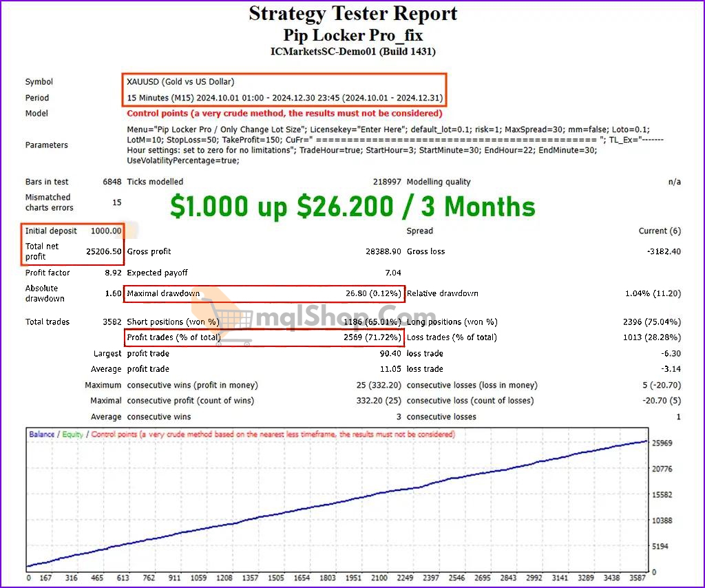Click the 25969 y-axis label
Image resolution: width=705 pixels, height=588 pixels.
(663, 443)
